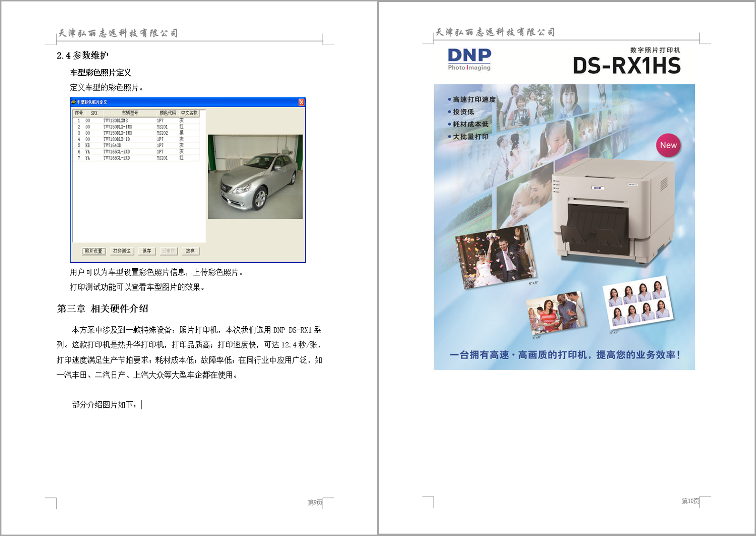Click the red New badge

coord(668,145)
